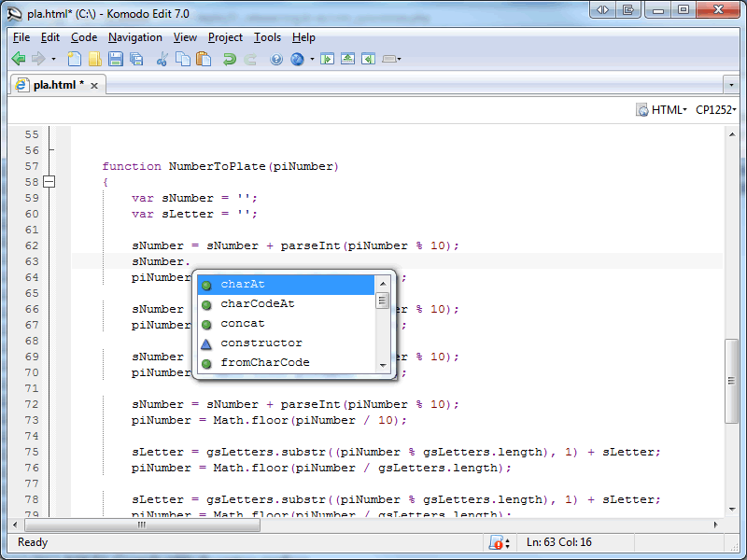747x560 pixels.
Task: Open the File menu
Action: coord(21,37)
